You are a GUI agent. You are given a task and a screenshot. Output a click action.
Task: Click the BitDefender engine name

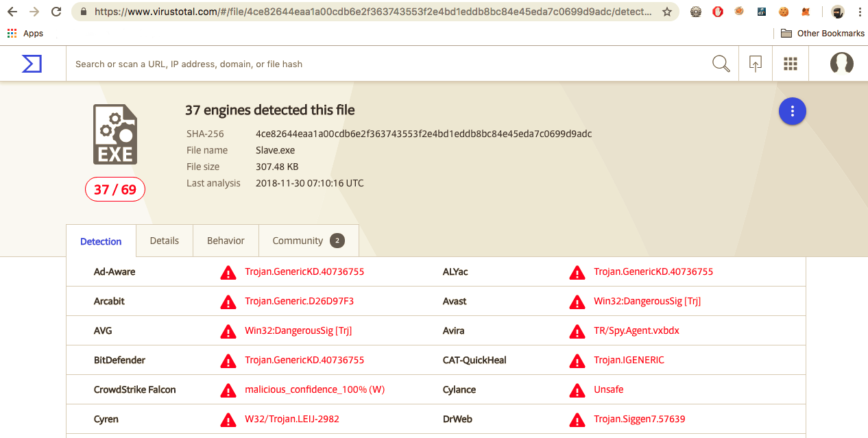(x=120, y=360)
